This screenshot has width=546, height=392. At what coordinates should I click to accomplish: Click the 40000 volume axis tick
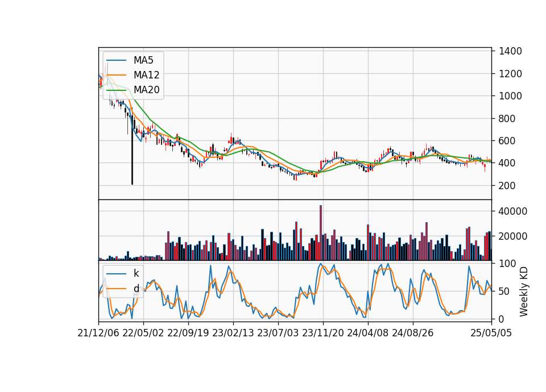coord(513,211)
